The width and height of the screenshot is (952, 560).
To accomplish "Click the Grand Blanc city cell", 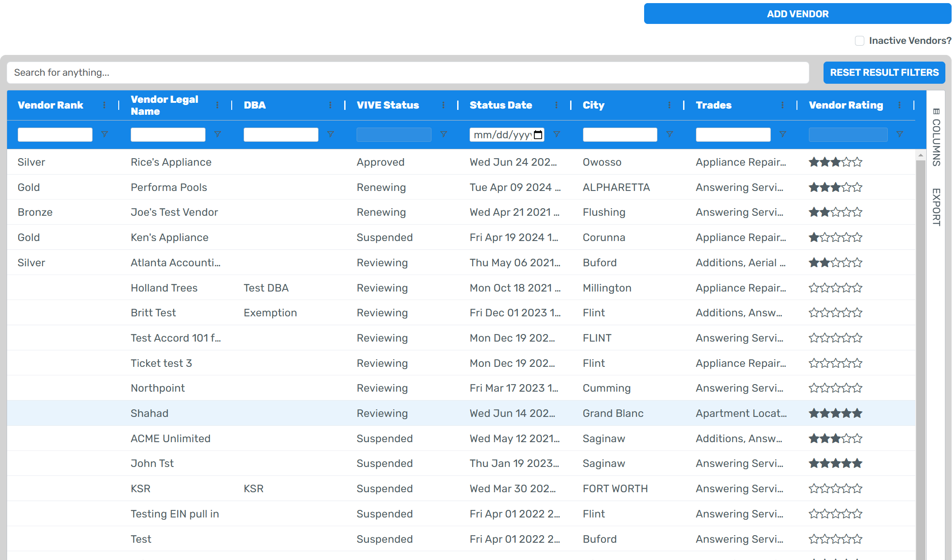I will coord(613,413).
